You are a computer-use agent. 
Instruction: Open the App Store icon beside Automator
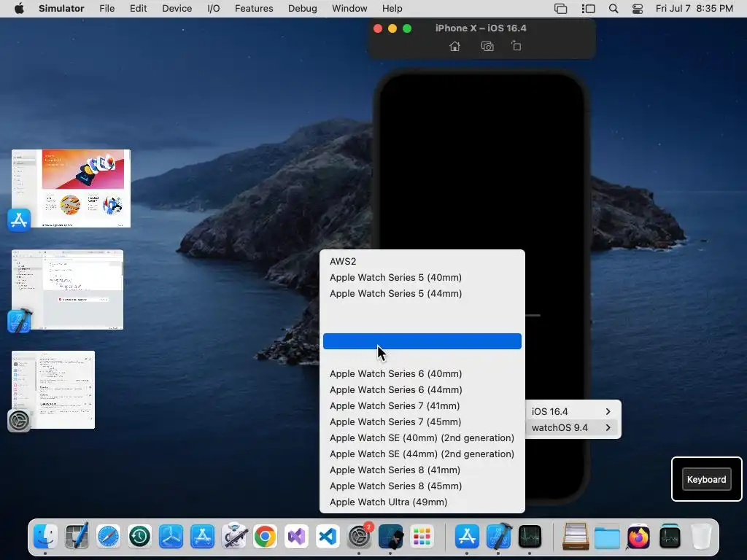click(x=203, y=536)
